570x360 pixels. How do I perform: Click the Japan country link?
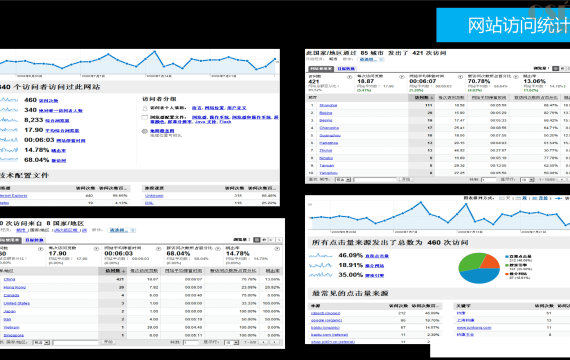pos(9,311)
